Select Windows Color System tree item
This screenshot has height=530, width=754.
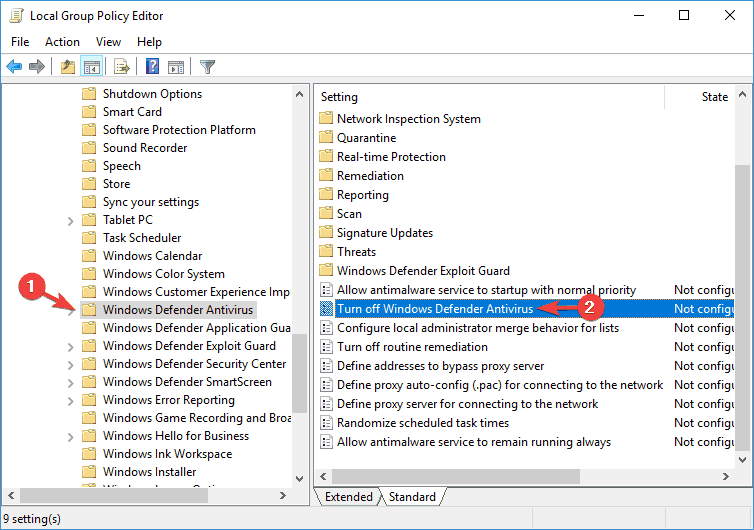pos(163,274)
